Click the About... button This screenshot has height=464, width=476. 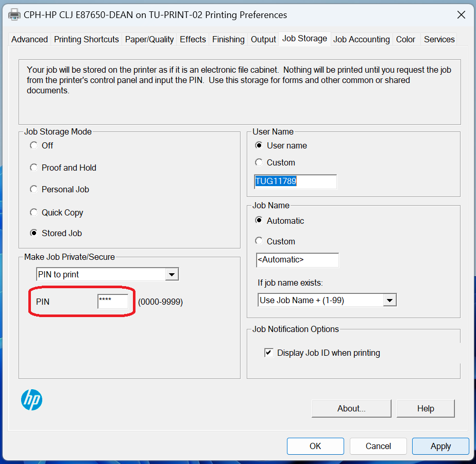(x=351, y=408)
